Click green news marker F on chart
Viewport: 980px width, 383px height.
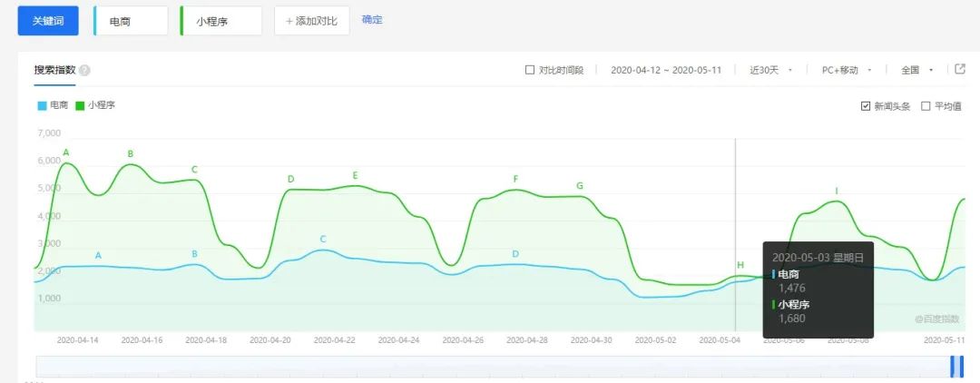515,180
